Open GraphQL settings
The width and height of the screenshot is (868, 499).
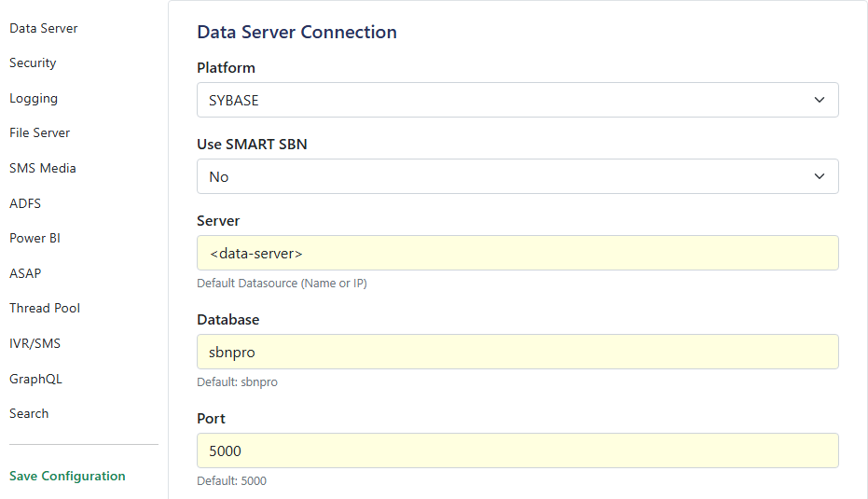(x=35, y=379)
